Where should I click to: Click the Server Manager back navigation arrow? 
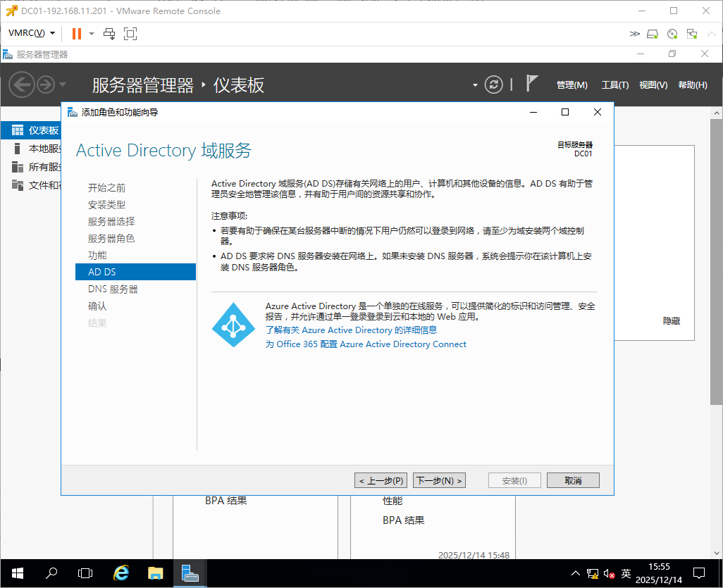pyautogui.click(x=22, y=85)
